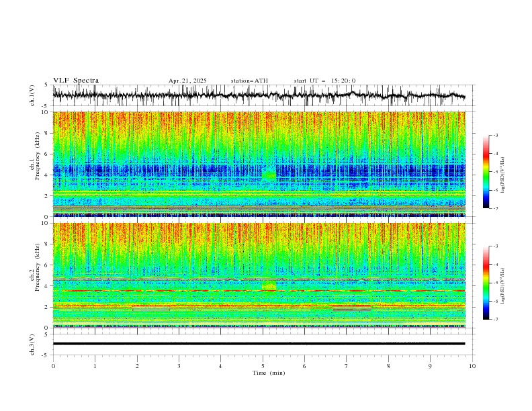Click time axis tick label '7'
This screenshot has height=411, width=532.
click(x=347, y=366)
